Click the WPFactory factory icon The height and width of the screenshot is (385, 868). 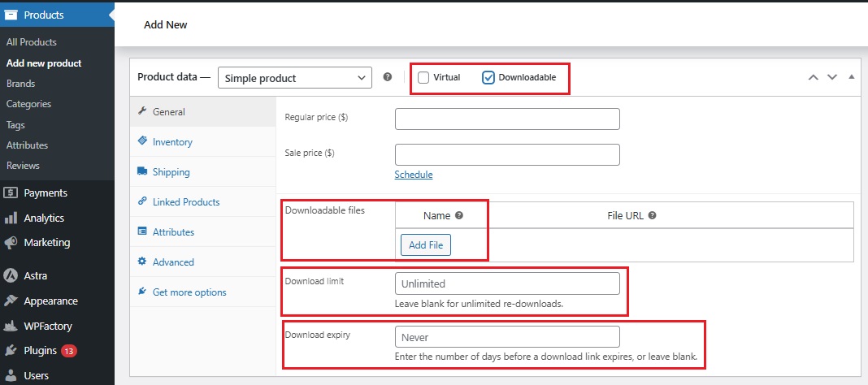tap(10, 326)
